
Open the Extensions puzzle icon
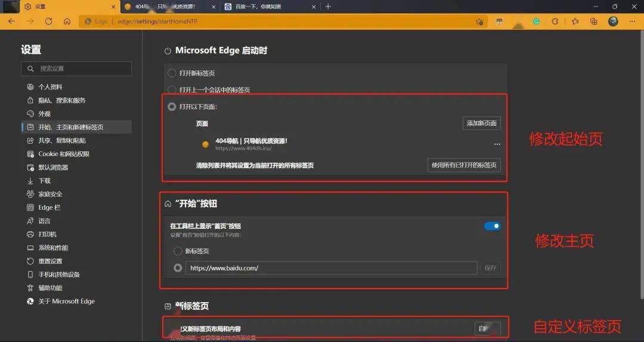[555, 22]
